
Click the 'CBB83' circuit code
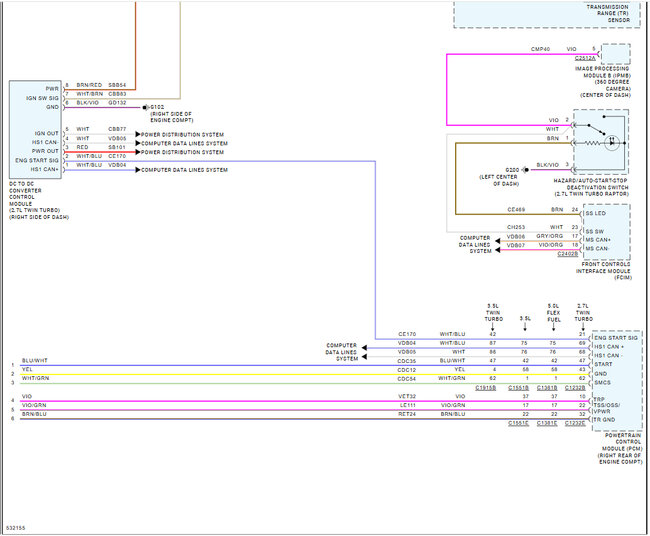pos(117,94)
